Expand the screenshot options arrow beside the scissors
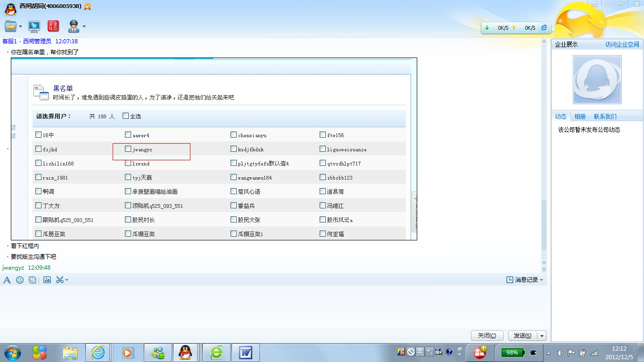This screenshot has height=362, width=644. click(66, 280)
